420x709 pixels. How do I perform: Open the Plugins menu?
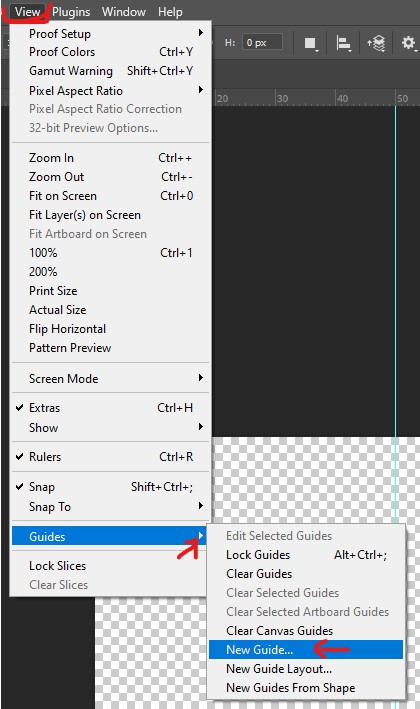pos(71,12)
